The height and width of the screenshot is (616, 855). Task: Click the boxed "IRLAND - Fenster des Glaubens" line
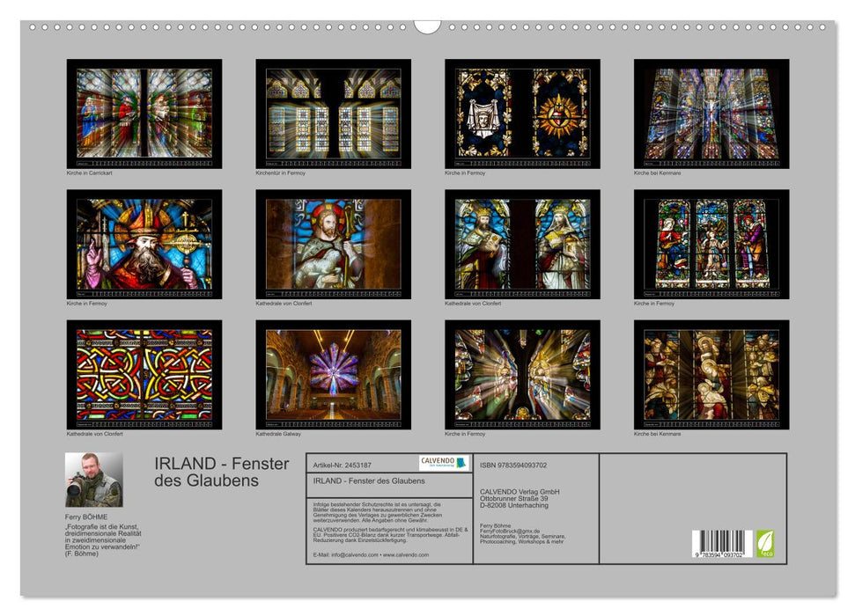[x=369, y=480]
